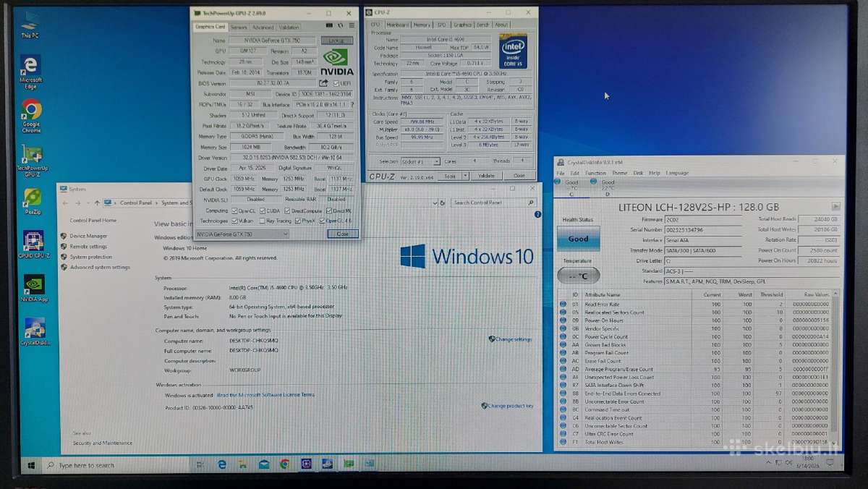The image size is (868, 489).
Task: Open Memory tab in CPU-Z
Action: (422, 25)
